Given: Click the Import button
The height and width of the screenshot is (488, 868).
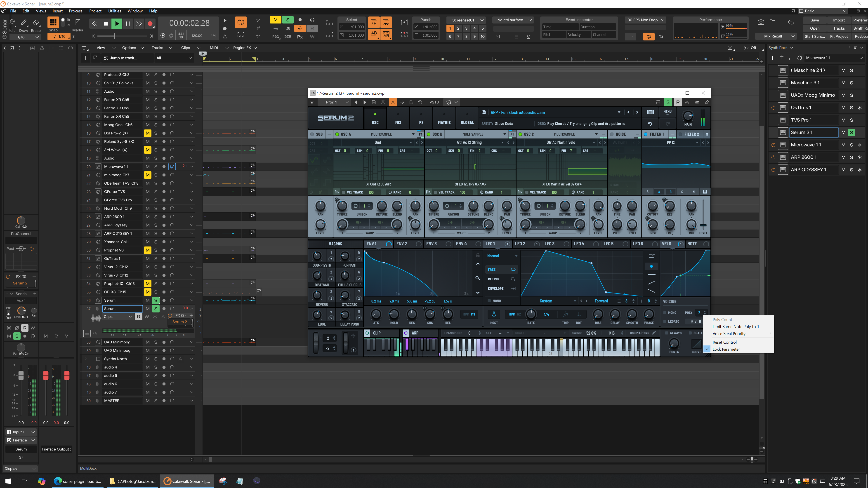Looking at the screenshot, I should (x=839, y=20).
